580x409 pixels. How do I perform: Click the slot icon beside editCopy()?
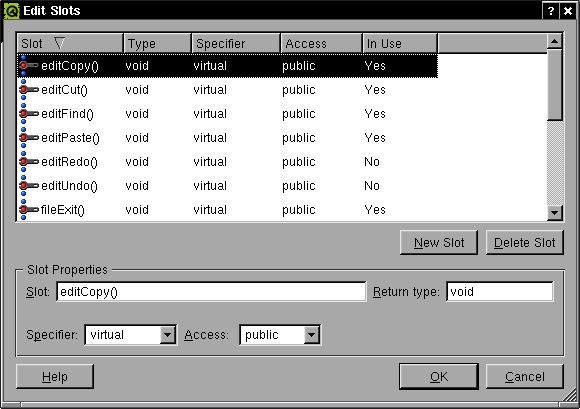coord(29,66)
